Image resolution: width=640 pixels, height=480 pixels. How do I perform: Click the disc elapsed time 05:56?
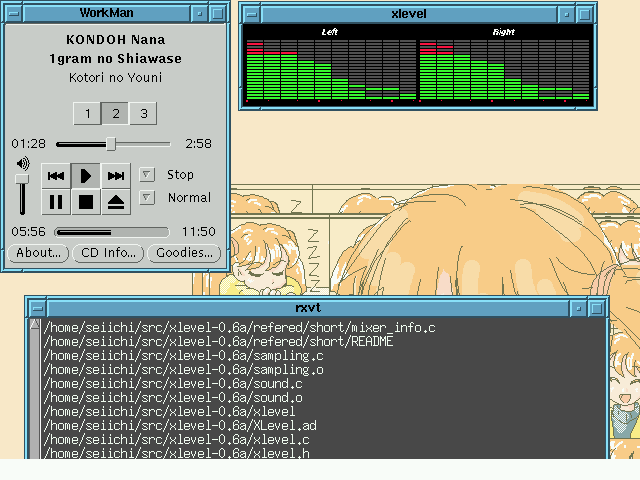point(29,232)
